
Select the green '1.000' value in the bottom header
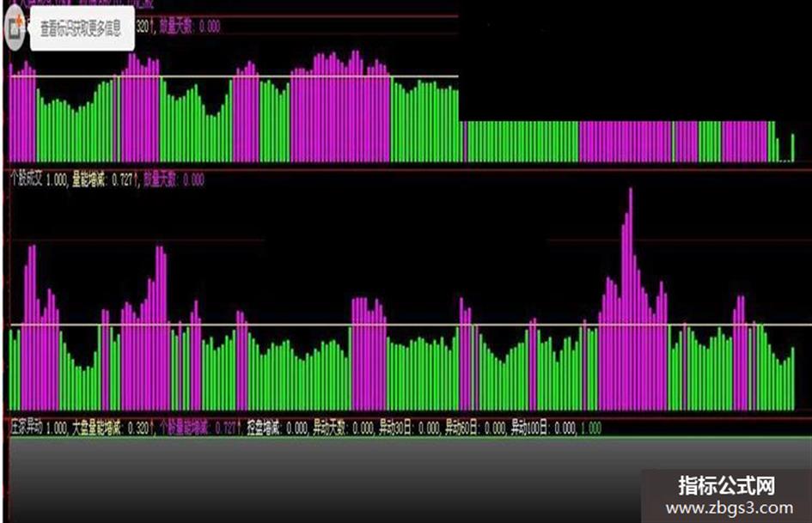point(591,429)
